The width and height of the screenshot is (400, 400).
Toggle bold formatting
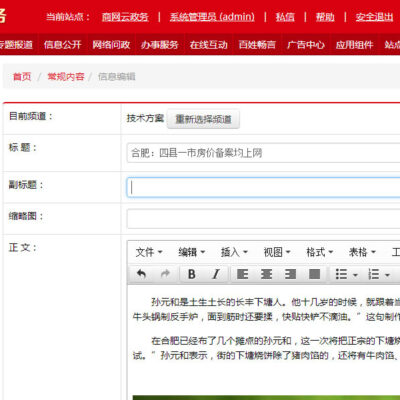click(192, 274)
